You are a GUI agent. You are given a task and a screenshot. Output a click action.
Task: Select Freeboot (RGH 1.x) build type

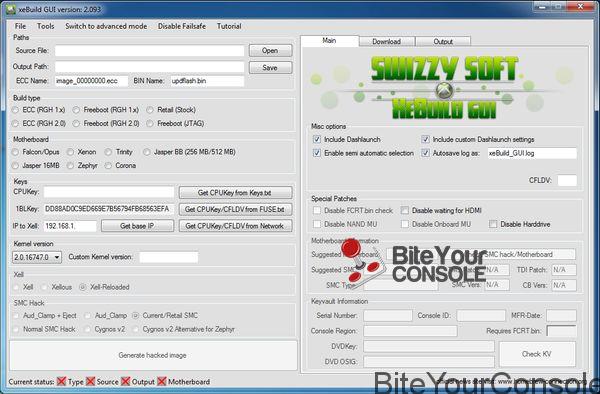pyautogui.click(x=106, y=110)
